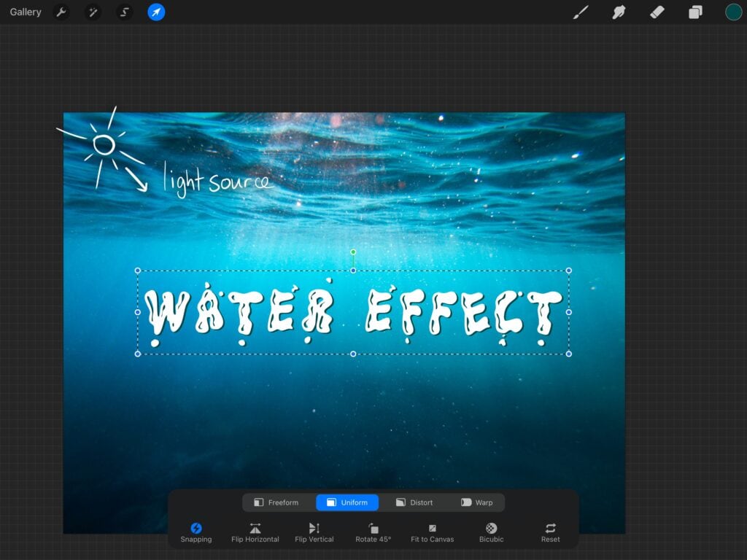The width and height of the screenshot is (747, 560).
Task: Open the Adjustments magic wand menu
Action: [93, 12]
